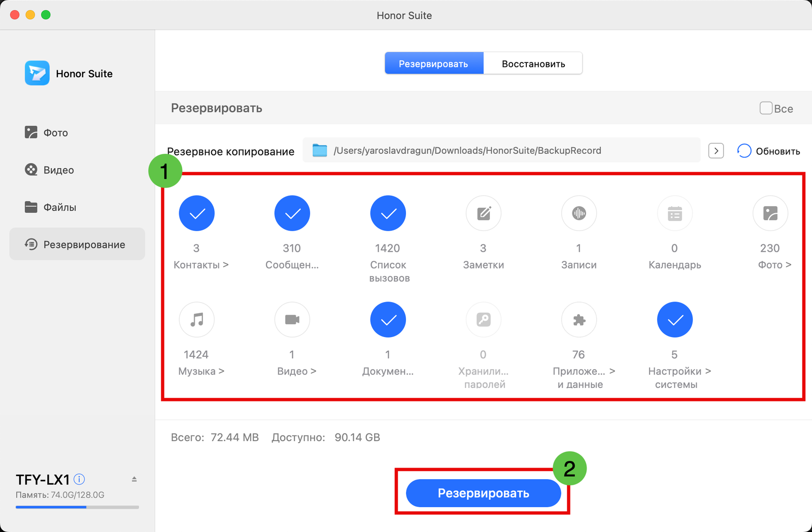
Task: Switch to the Восстановить tab
Action: pos(533,63)
